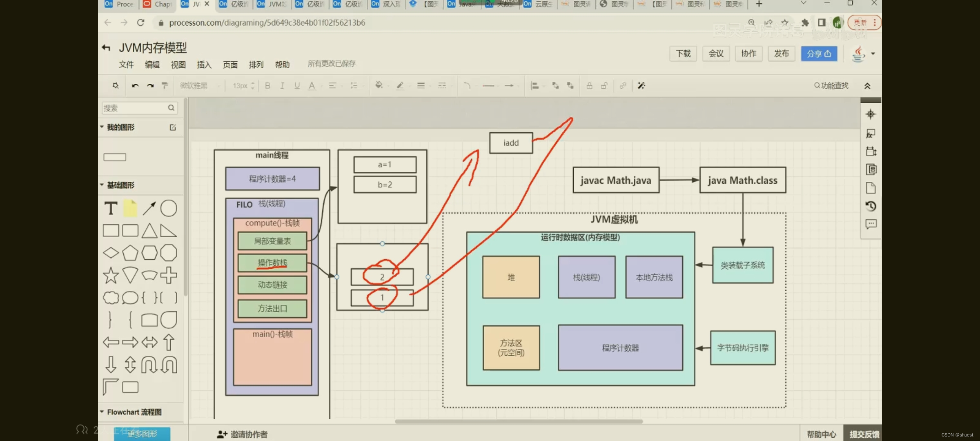Open the comments bubble panel icon
Viewport: 980px width, 441px height.
pos(871,224)
